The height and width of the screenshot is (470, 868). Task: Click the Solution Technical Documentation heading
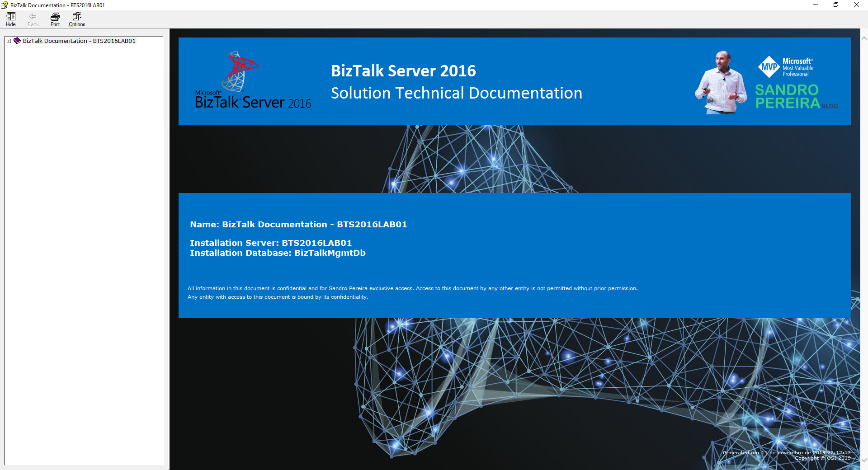pos(456,93)
